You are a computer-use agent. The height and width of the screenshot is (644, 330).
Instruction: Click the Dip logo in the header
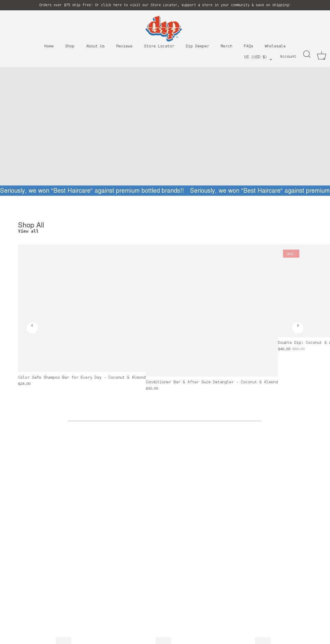coord(164,29)
